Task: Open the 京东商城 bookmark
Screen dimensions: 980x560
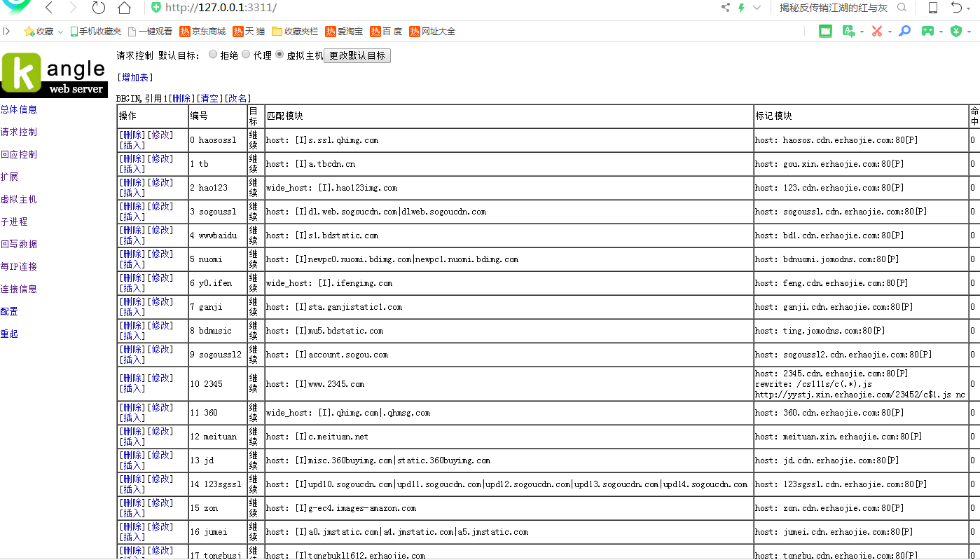Action: (x=202, y=32)
